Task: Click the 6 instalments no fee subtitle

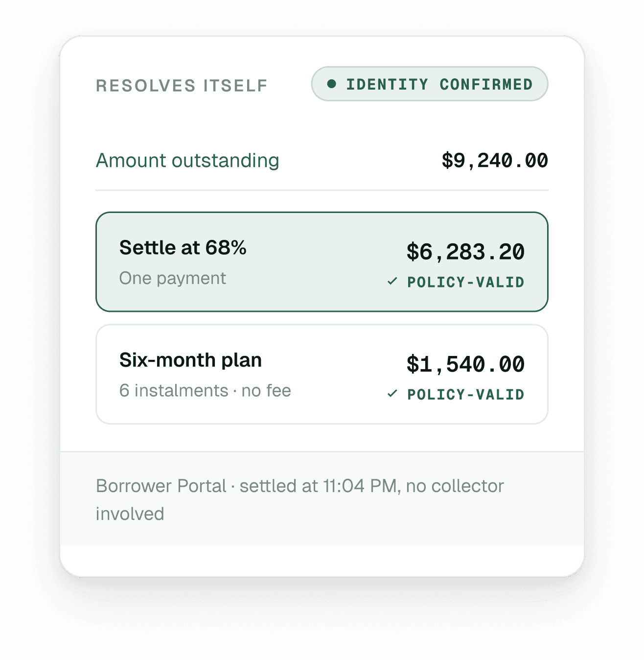Action: coord(205,391)
